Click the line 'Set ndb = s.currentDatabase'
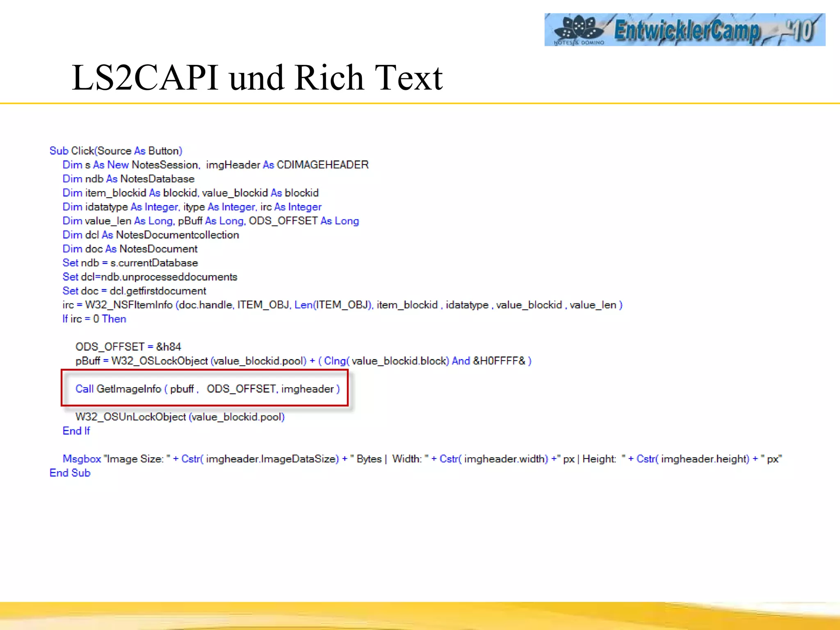 pos(130,263)
